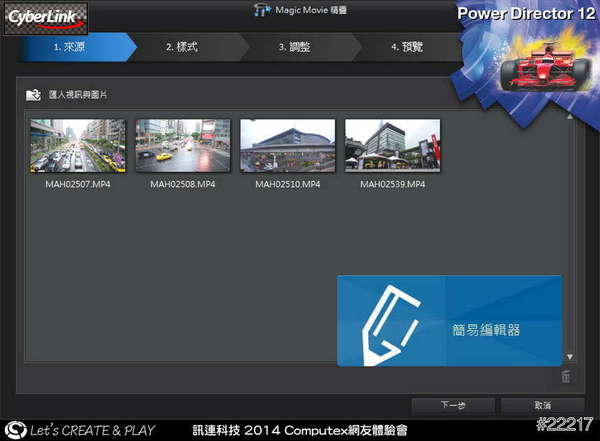Click the Magic Movie wizard icon in title

tap(262, 10)
